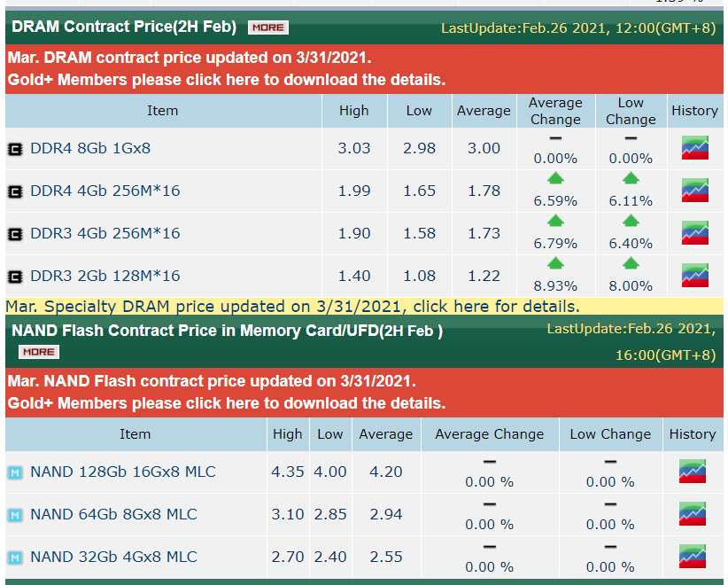Open history chart for DDR3 4Gb 256M*16
The height and width of the screenshot is (585, 728).
pyautogui.click(x=694, y=233)
